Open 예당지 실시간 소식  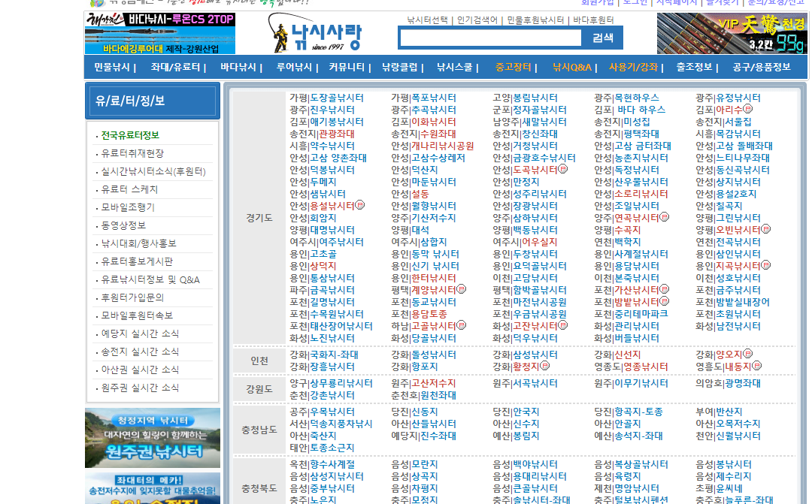140,333
